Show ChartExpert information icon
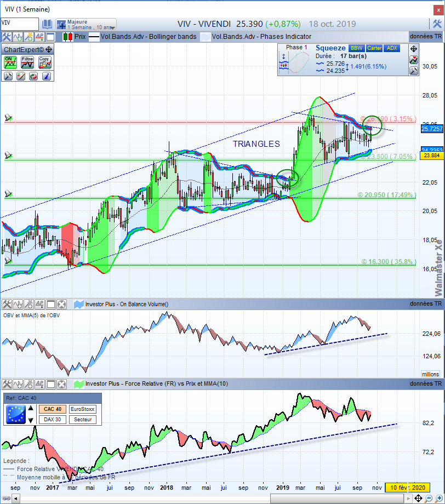Image resolution: width=445 pixels, height=504 pixels. [46, 76]
